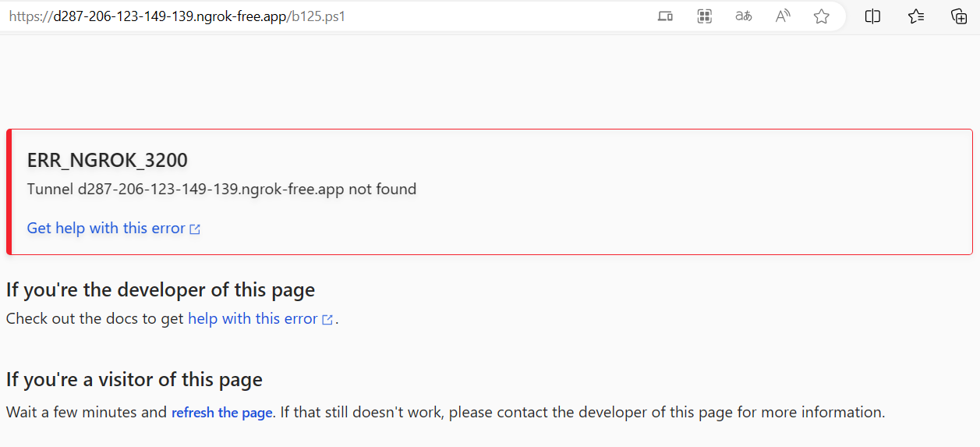The height and width of the screenshot is (447, 980).
Task: Click the b125.ps1 path in the URL
Action: point(318,16)
